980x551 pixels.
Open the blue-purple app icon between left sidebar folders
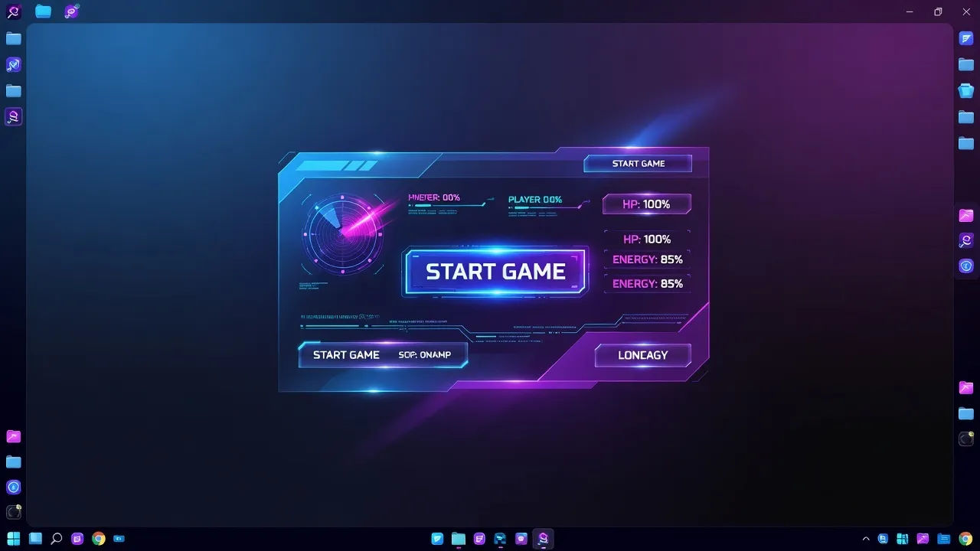pyautogui.click(x=14, y=64)
